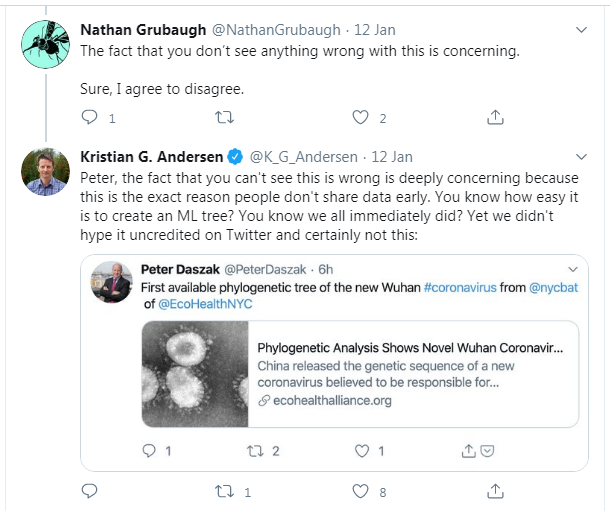This screenshot has width=610, height=511.
Task: View Kristian G. Andersen's profile picture
Action: (44, 172)
